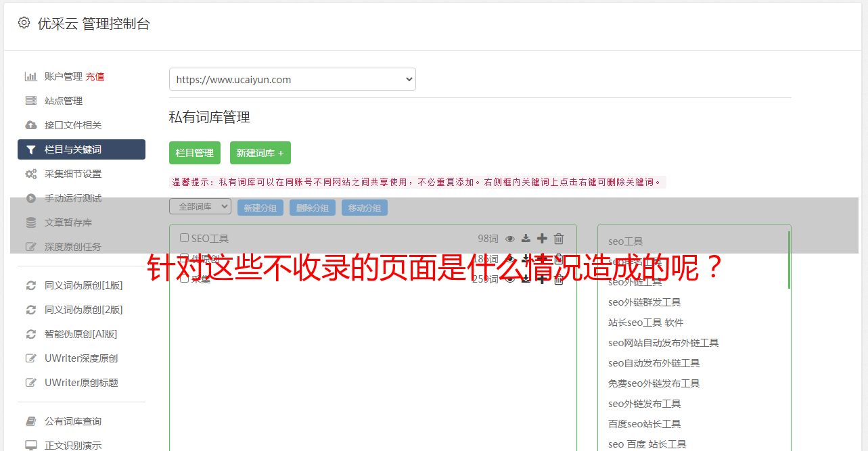Click the 删除分组 button
The height and width of the screenshot is (451, 868).
click(313, 208)
